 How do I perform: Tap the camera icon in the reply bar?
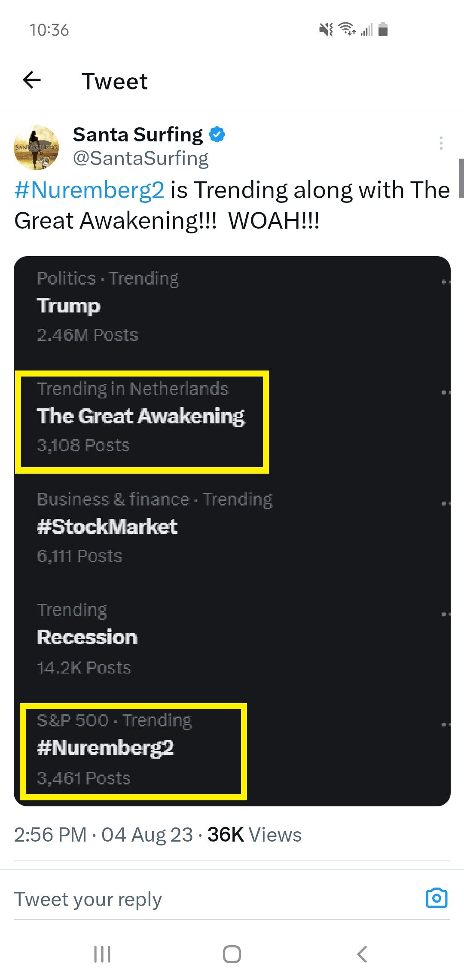click(x=437, y=898)
